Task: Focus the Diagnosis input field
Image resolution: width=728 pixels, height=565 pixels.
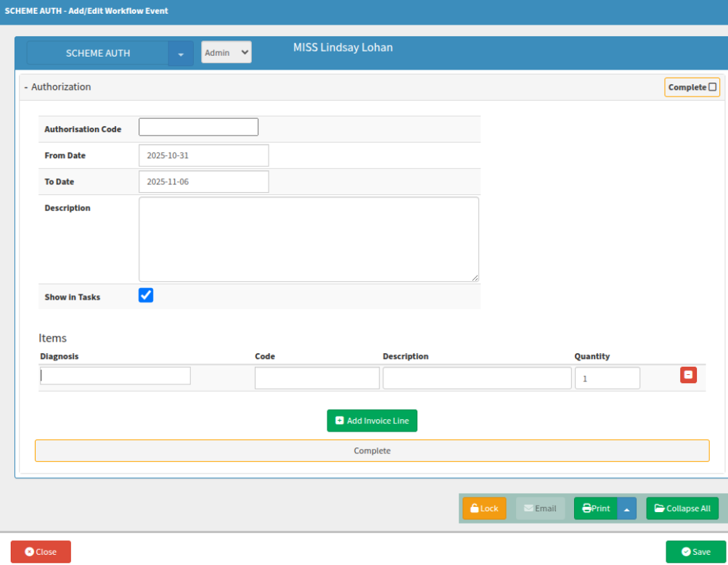Action: [115, 376]
